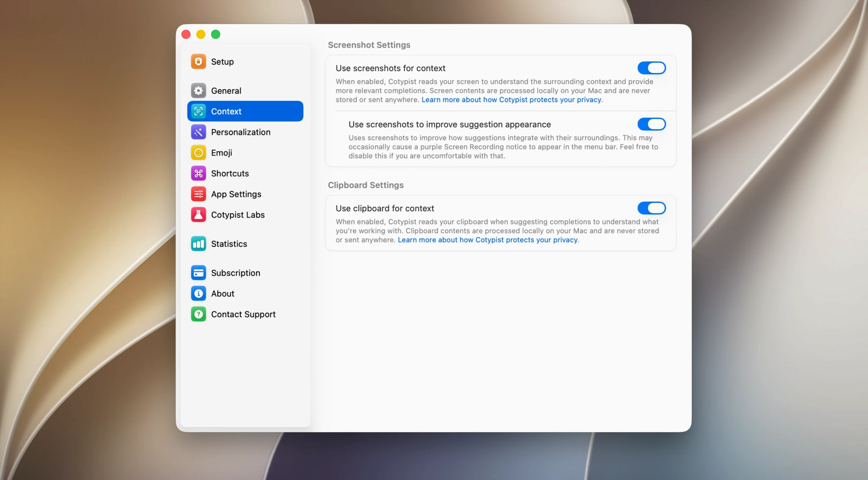The width and height of the screenshot is (868, 480).
Task: Open privacy link under Clipboard Settings
Action: tap(487, 240)
